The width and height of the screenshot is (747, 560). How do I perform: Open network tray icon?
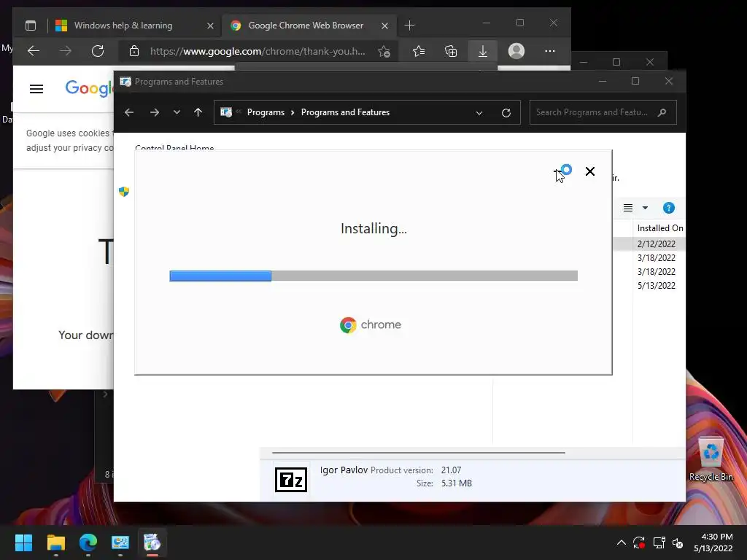(659, 542)
